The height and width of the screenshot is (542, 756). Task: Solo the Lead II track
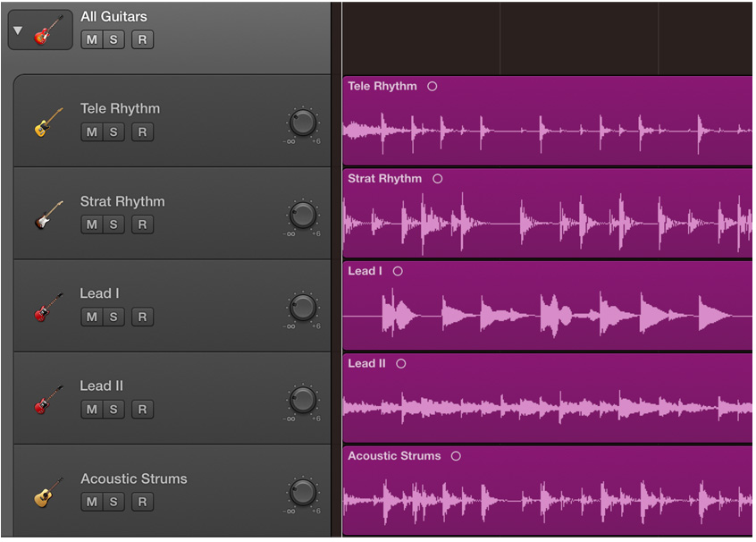(113, 410)
